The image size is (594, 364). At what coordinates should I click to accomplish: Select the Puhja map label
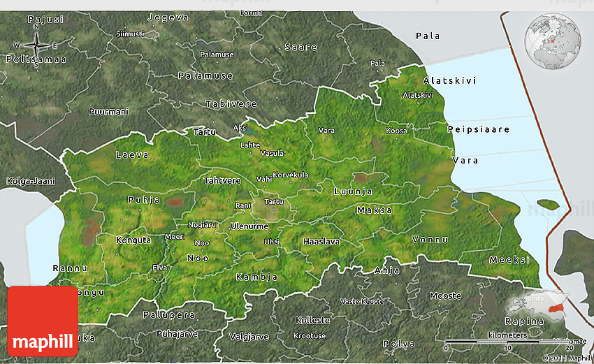pyautogui.click(x=144, y=200)
